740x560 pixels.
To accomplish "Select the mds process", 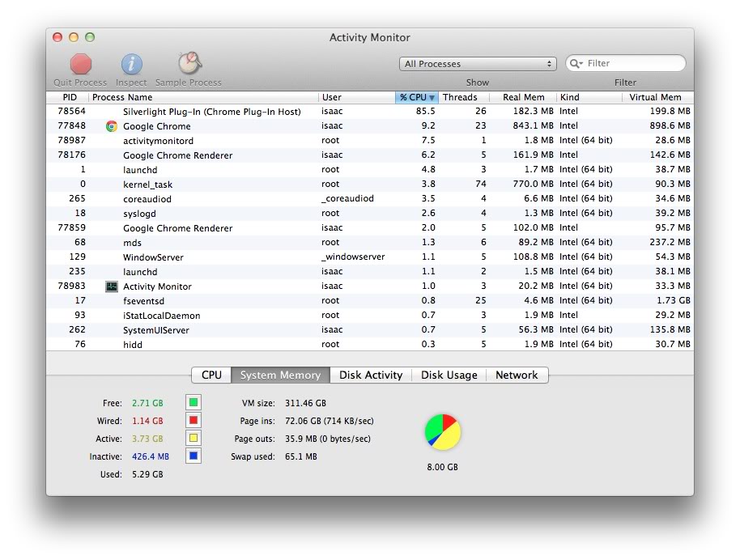I will 370,243.
